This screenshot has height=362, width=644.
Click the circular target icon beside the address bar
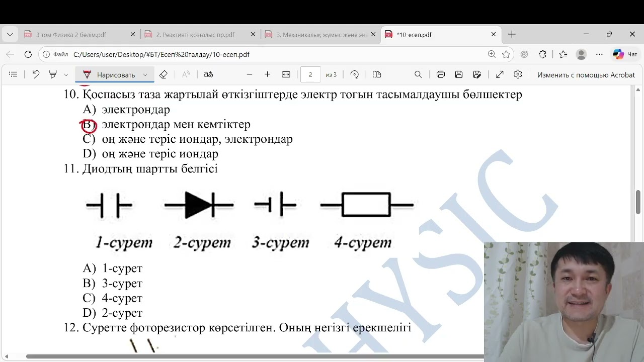pos(524,54)
